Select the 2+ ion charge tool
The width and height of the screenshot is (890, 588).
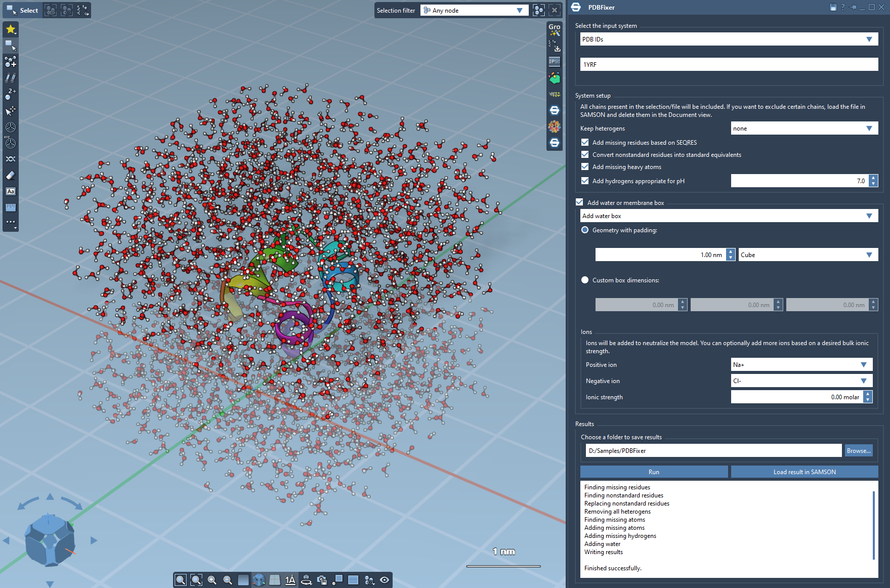pos(11,94)
